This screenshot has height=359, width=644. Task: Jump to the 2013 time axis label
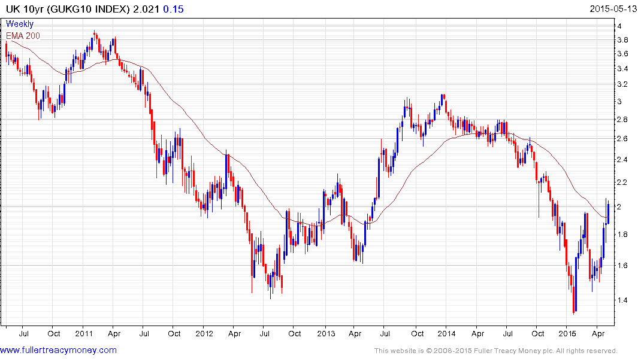[x=325, y=333]
